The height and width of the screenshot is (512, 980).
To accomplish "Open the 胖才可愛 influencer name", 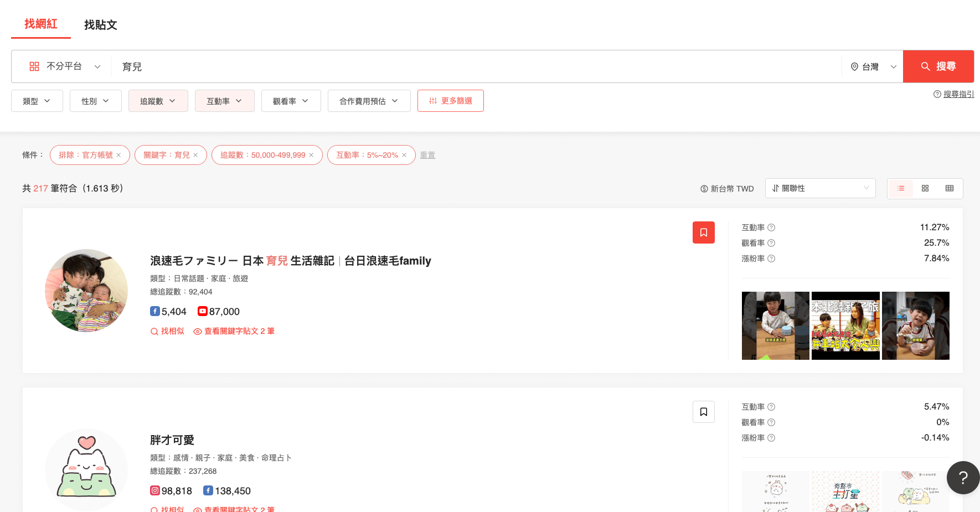I will (172, 440).
